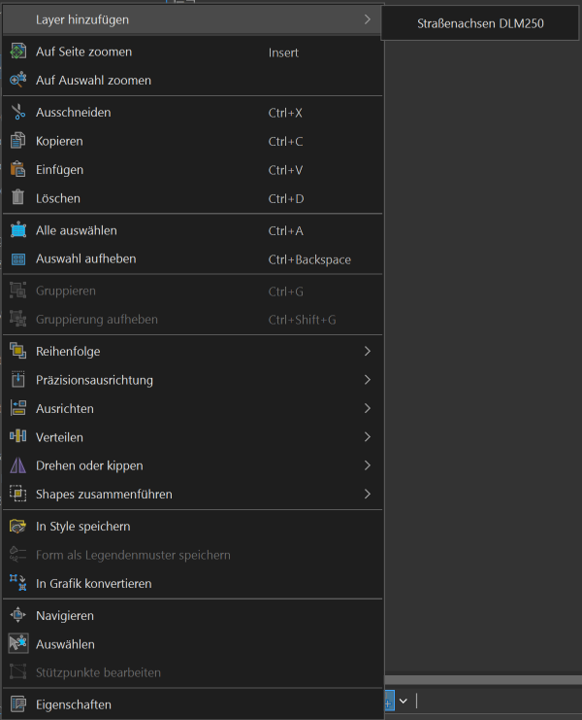Open the Shapes zusammenführen chevron

point(367,494)
